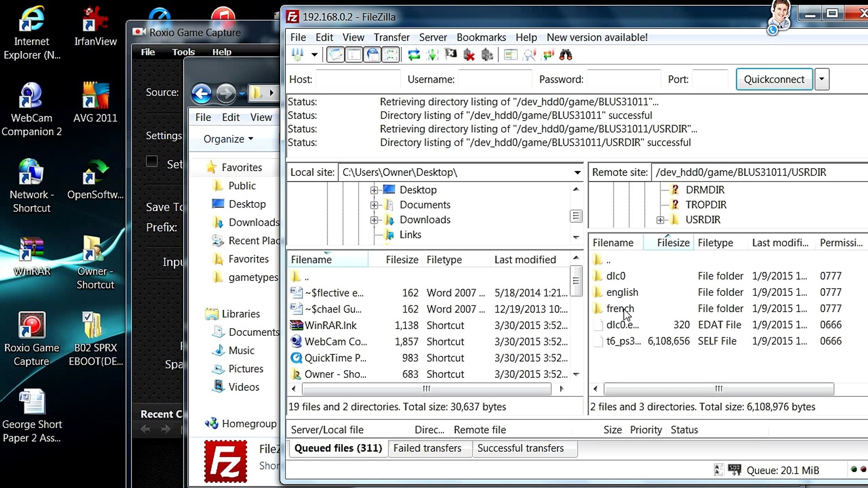Image resolution: width=868 pixels, height=488 pixels.
Task: Expand the USRDIR remote tree node
Action: coord(660,220)
